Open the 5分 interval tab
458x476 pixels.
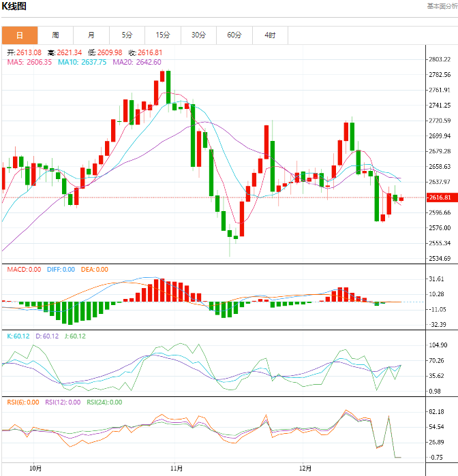coord(127,35)
